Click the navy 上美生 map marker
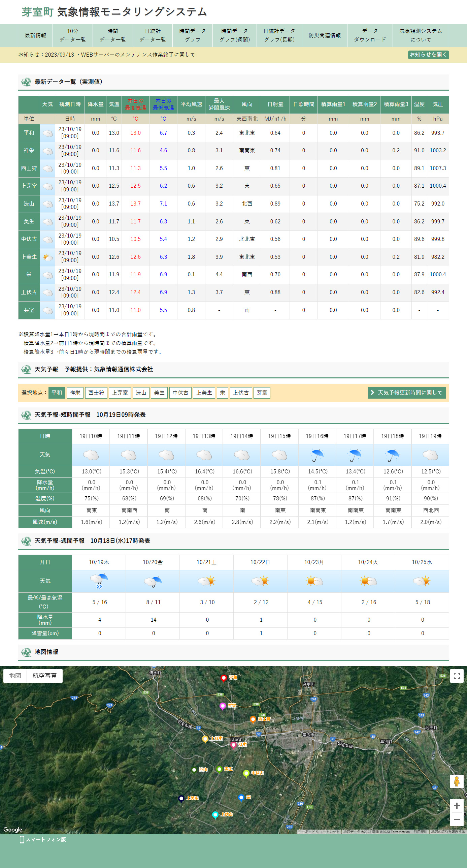467x868 pixels. click(x=181, y=799)
